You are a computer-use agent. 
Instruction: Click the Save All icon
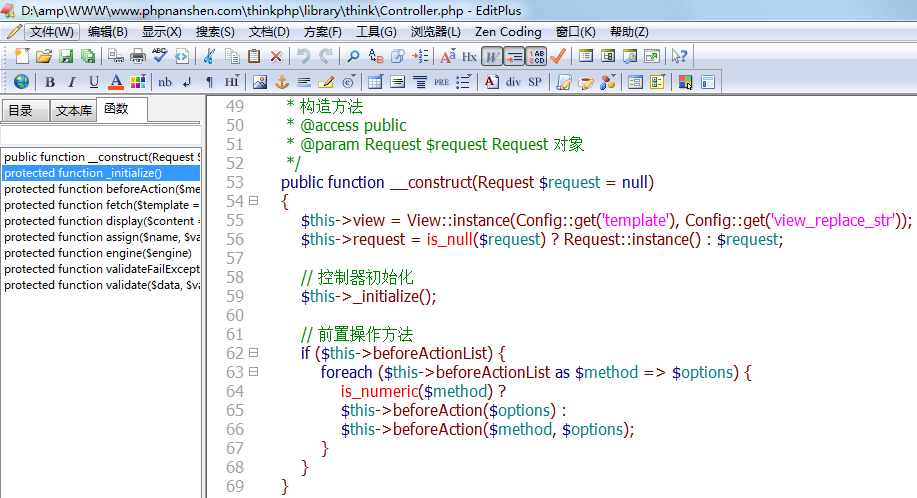click(88, 56)
